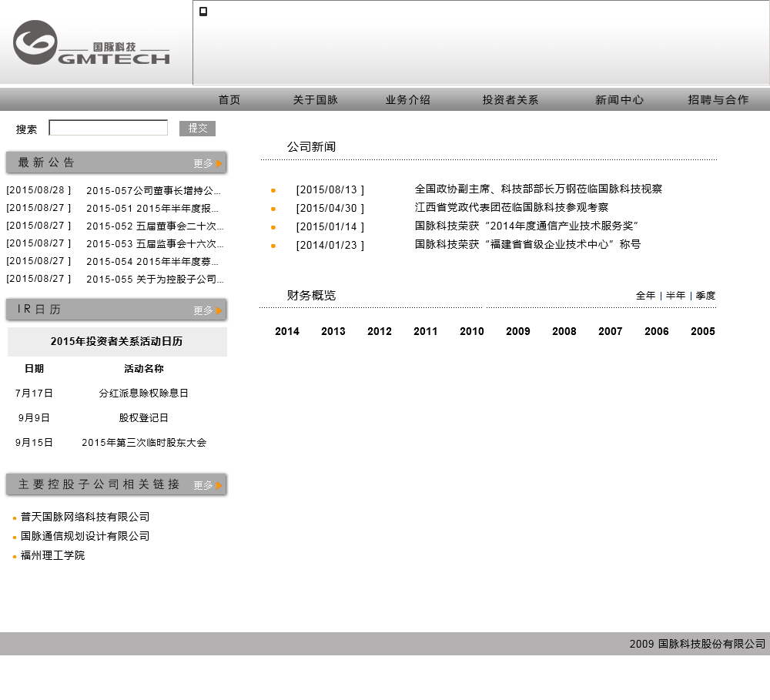The width and height of the screenshot is (770, 700).
Task: Select year 2010 in 财务概览
Action: point(471,332)
